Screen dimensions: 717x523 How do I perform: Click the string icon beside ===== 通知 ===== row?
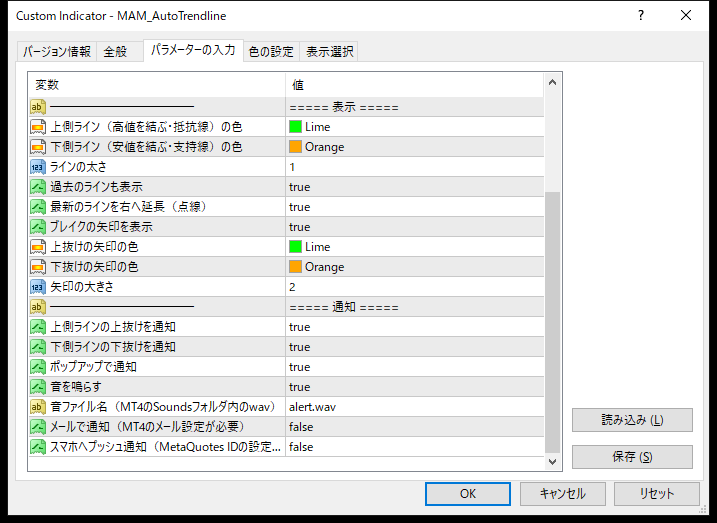[38, 307]
